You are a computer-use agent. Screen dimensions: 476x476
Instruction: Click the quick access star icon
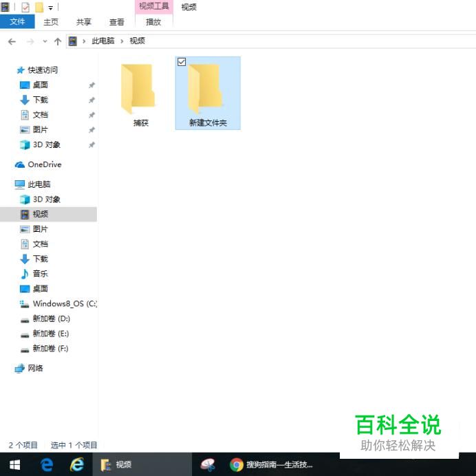[x=21, y=70]
